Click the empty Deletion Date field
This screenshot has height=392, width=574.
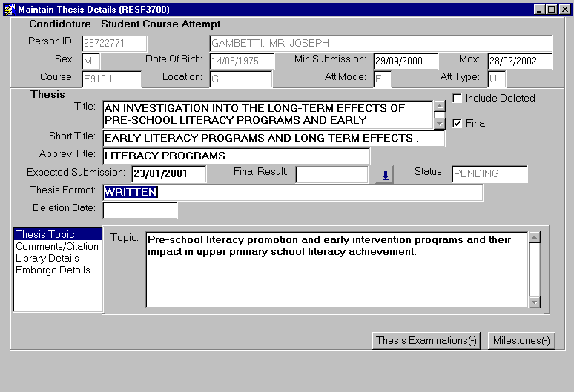point(139,210)
